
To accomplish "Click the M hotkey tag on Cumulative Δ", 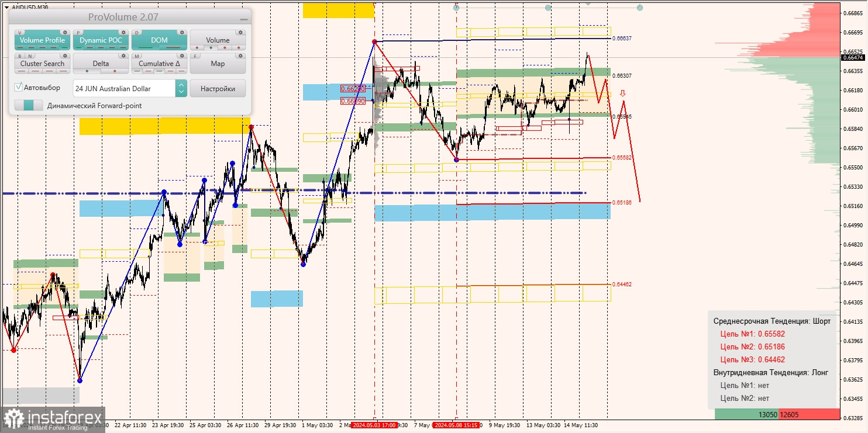I will tap(137, 56).
